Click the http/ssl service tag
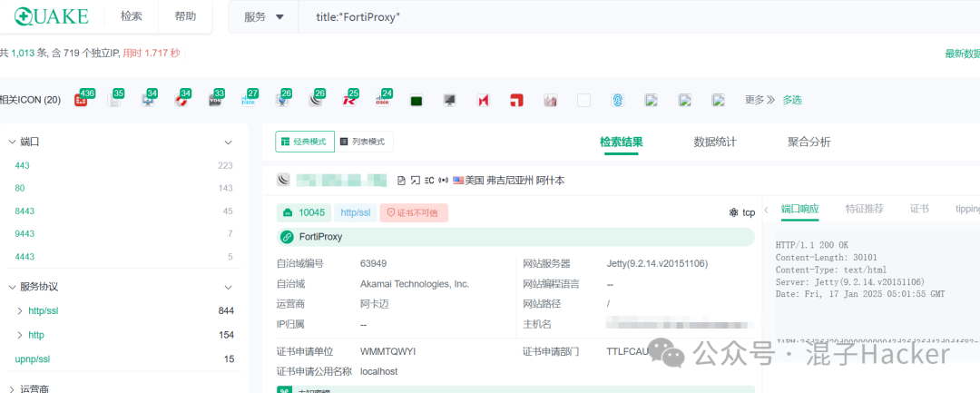This screenshot has height=393, width=980. [356, 212]
